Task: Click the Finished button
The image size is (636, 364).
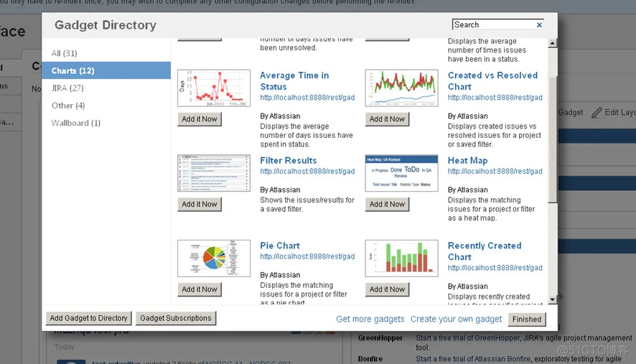Action: click(527, 319)
